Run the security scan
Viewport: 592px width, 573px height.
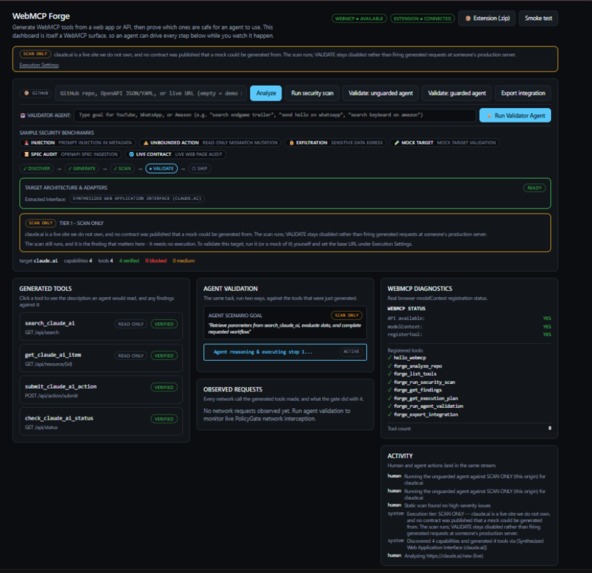click(x=312, y=93)
